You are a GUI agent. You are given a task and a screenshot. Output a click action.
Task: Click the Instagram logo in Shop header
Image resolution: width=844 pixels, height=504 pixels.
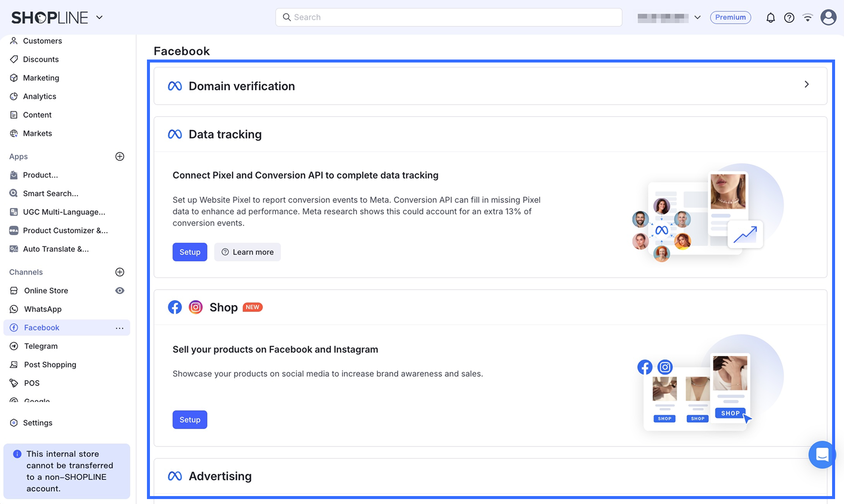click(x=196, y=308)
